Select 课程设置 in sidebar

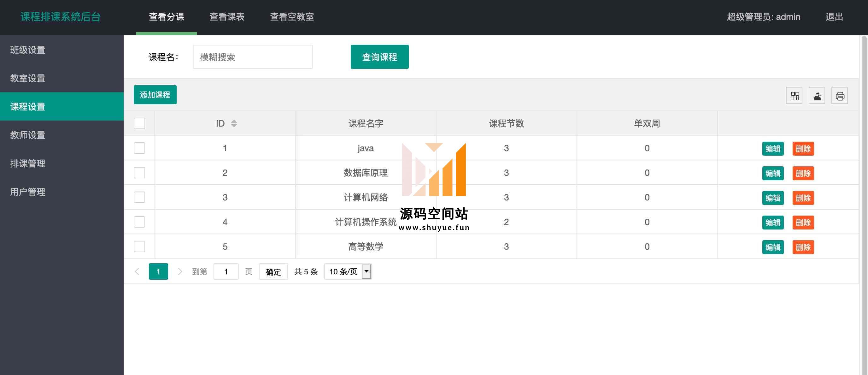62,107
